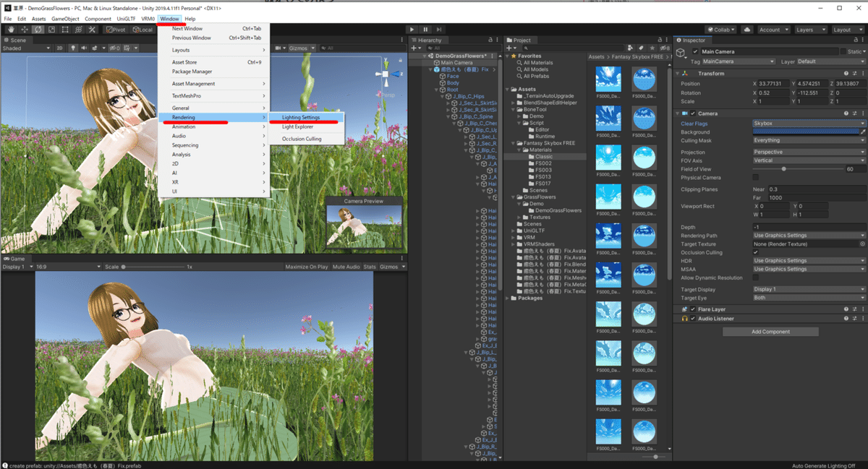The width and height of the screenshot is (868, 469).
Task: Toggle the Audio Listener enabled checkbox
Action: (x=692, y=318)
